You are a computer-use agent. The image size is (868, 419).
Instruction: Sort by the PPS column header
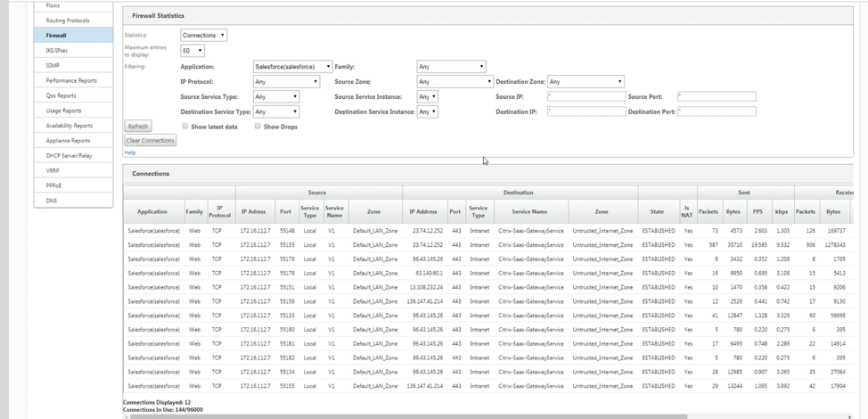(757, 211)
